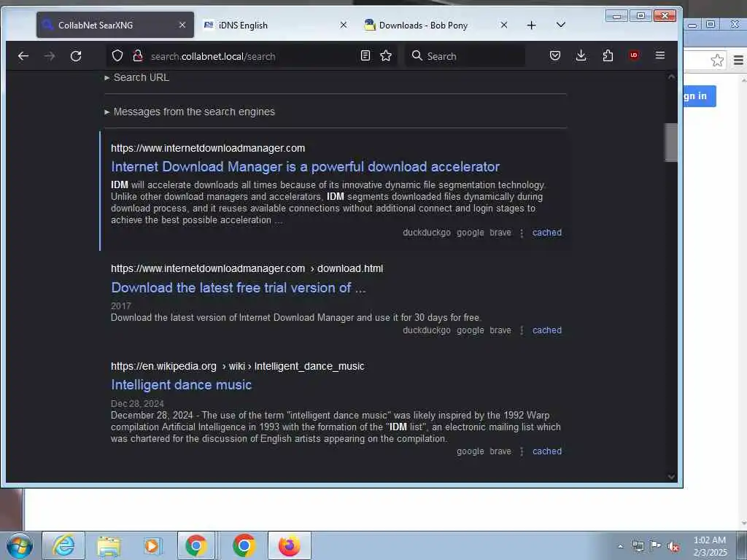747x560 pixels.
Task: Switch to Firefox on the taskbar
Action: pyautogui.click(x=289, y=545)
